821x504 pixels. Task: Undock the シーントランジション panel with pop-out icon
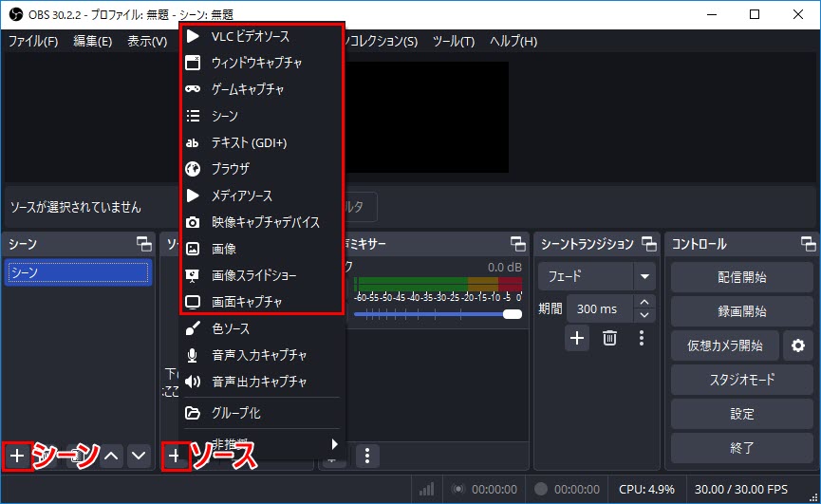[x=649, y=244]
